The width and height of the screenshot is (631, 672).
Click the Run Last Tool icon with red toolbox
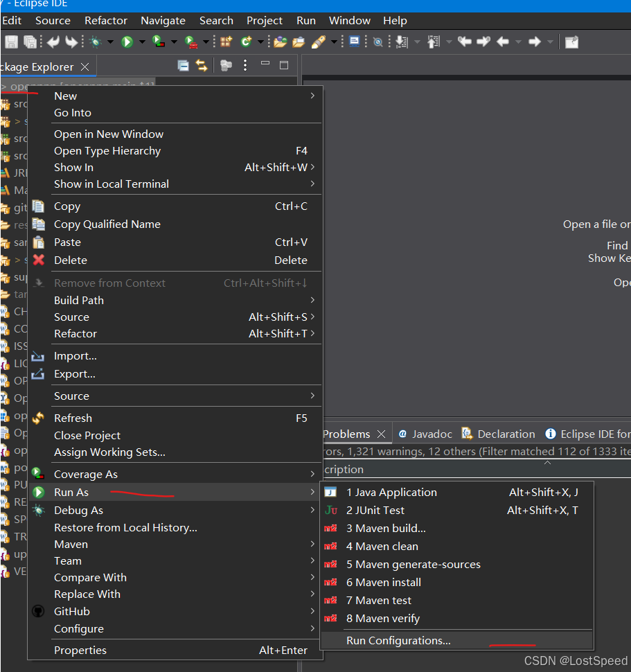190,42
